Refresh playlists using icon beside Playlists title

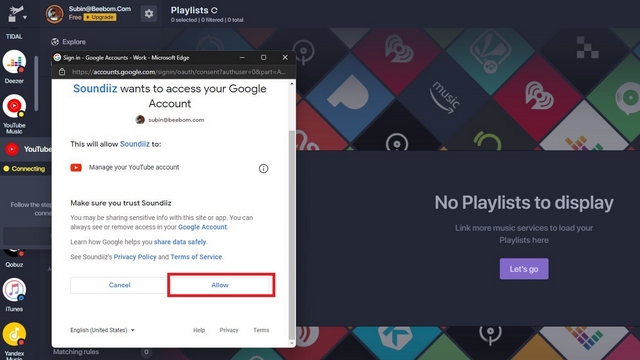[214, 10]
